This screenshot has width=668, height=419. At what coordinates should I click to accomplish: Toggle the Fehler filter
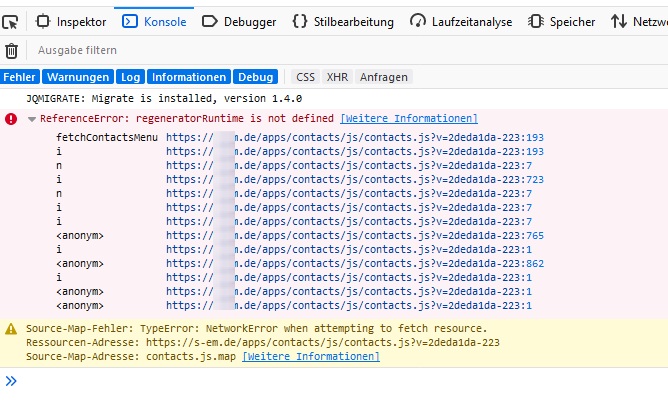click(20, 77)
